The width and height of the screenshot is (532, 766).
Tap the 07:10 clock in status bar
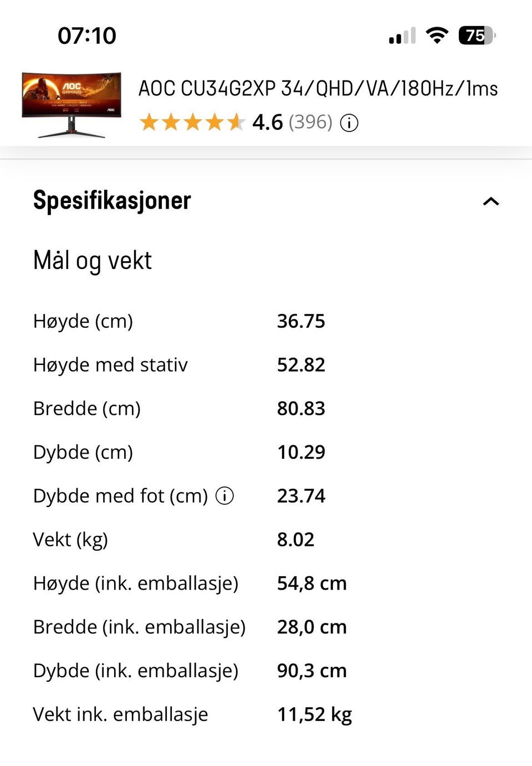click(87, 36)
